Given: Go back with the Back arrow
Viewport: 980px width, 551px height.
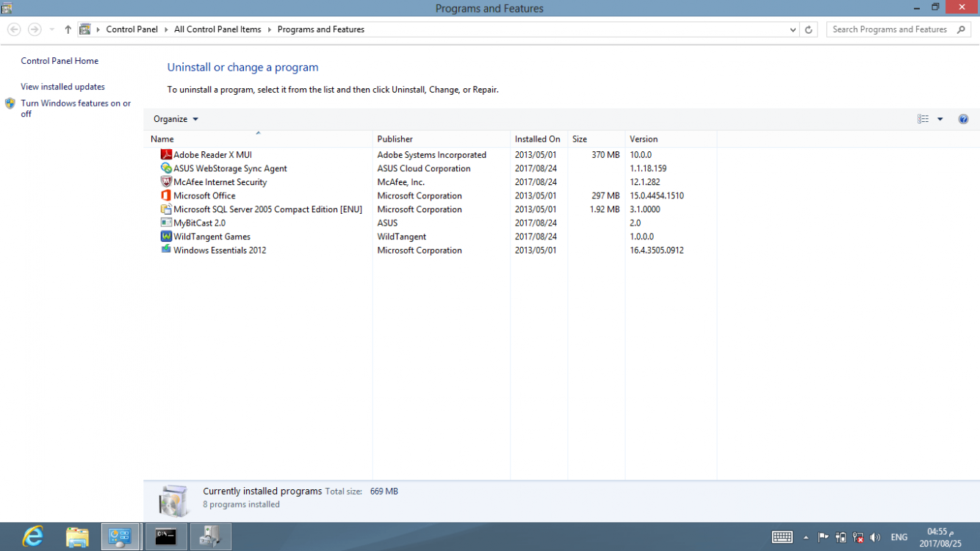Looking at the screenshot, I should [x=14, y=29].
